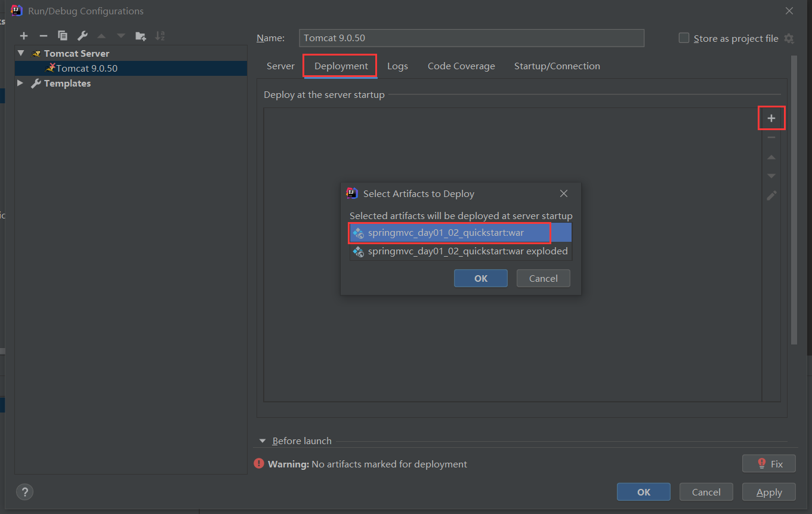Toggle Store as project file checkbox

pyautogui.click(x=684, y=38)
